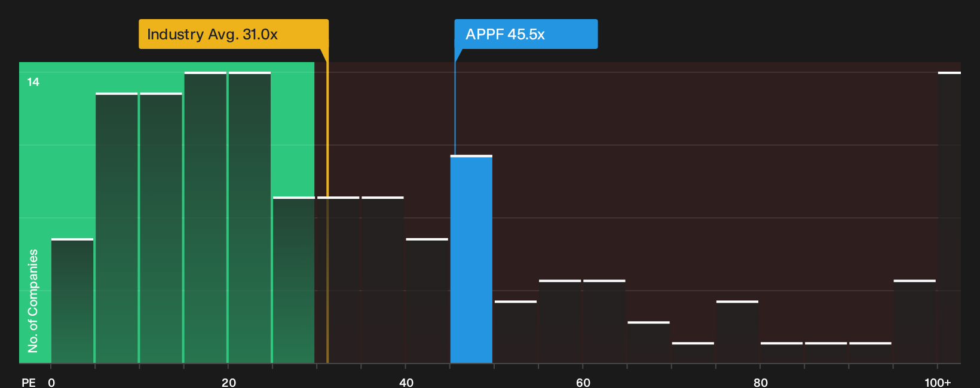Click the 40-45 PE histogram bar
Viewport: 980px width, 388px height.
[427, 301]
